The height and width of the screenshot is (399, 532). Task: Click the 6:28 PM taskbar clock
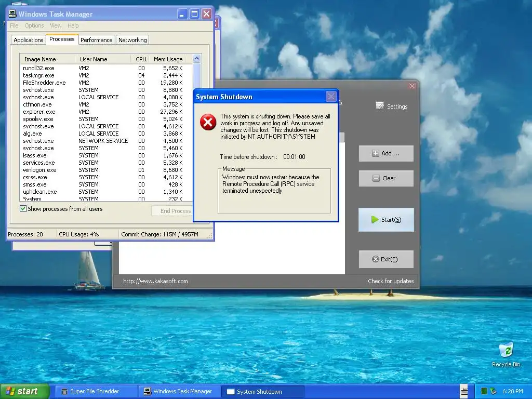[512, 391]
